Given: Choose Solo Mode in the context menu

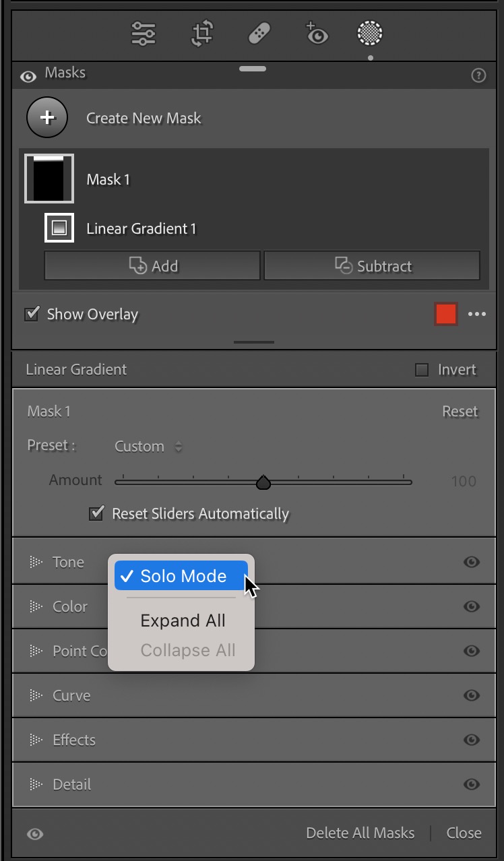Looking at the screenshot, I should click(x=182, y=576).
